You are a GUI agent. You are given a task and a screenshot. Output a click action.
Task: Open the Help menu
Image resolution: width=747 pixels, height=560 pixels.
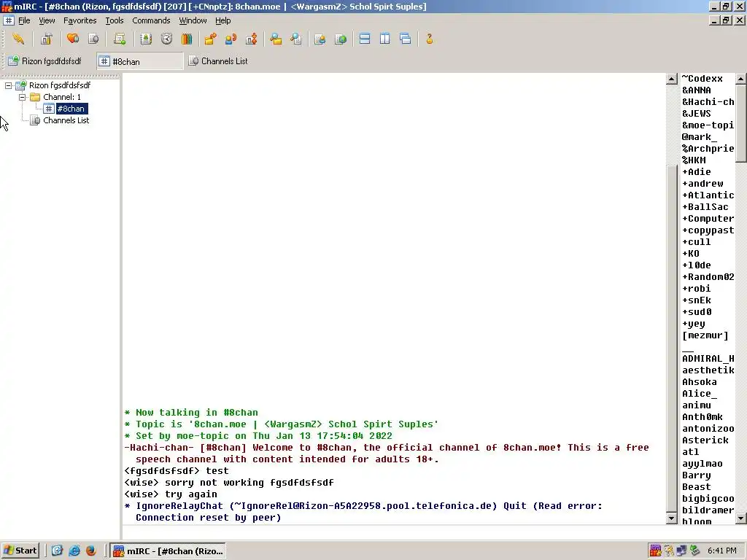click(223, 20)
